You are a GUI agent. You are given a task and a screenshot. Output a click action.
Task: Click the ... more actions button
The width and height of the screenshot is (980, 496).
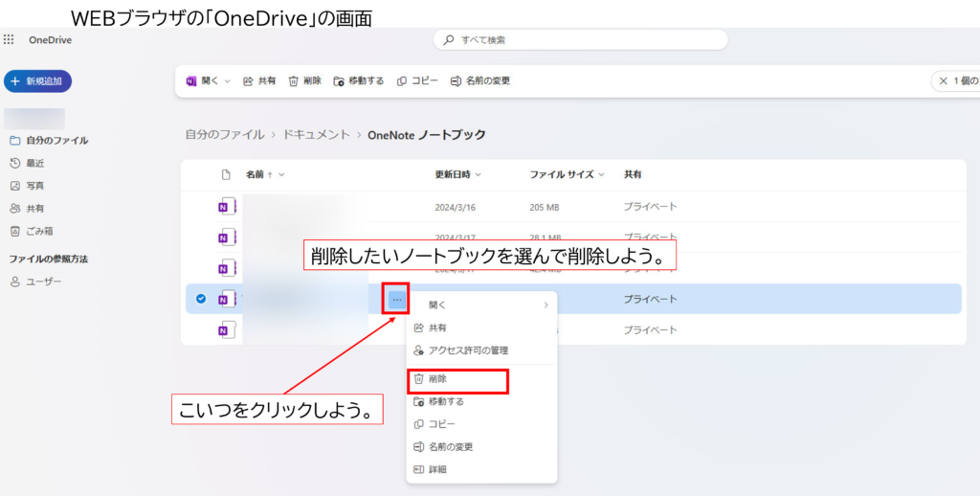397,300
